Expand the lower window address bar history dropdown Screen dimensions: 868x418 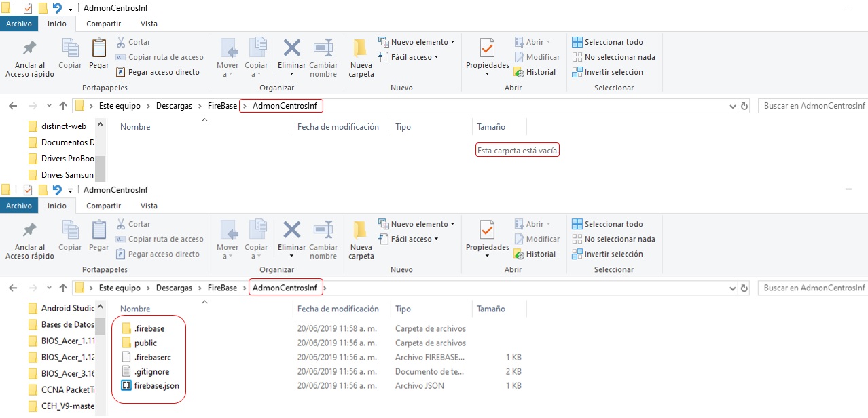pos(732,288)
